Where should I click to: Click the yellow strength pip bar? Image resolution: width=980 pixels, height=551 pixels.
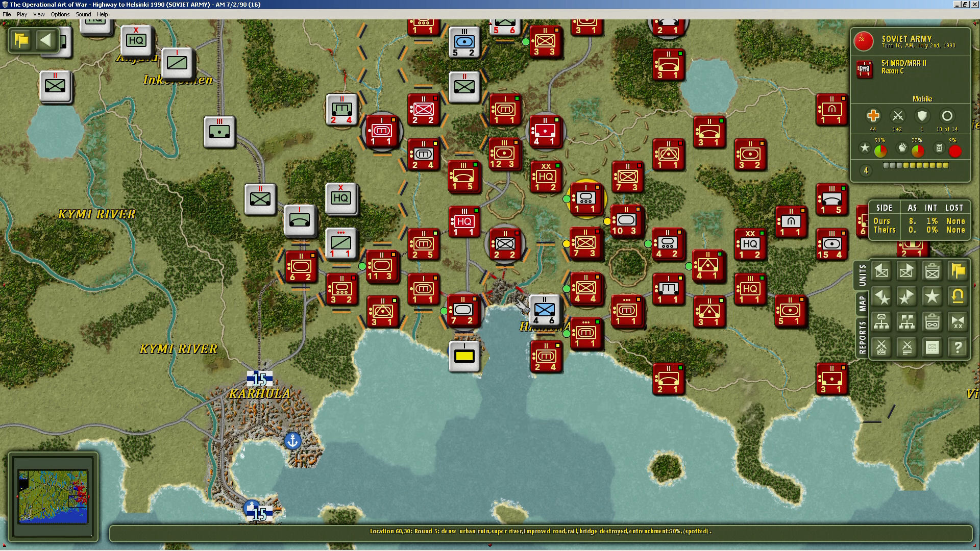click(x=916, y=165)
